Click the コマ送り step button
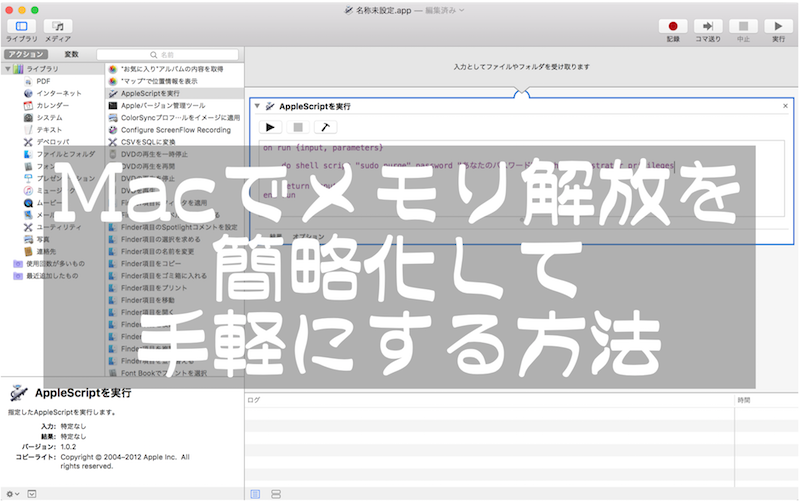This screenshot has width=800, height=502. pos(708,26)
